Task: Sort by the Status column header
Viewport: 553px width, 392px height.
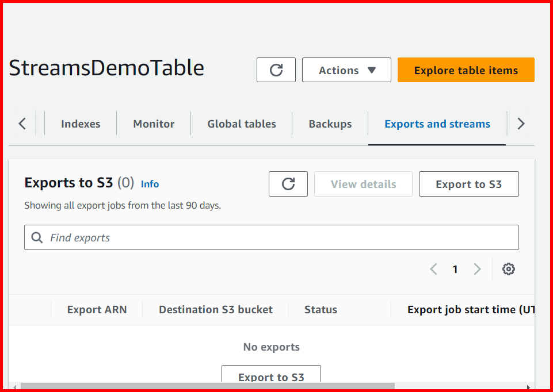Action: (321, 309)
